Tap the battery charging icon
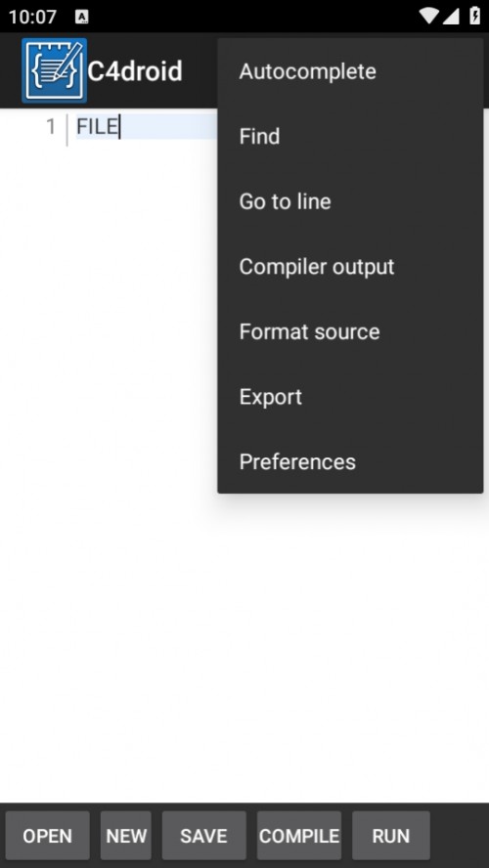Image resolution: width=489 pixels, height=868 pixels. point(474,16)
